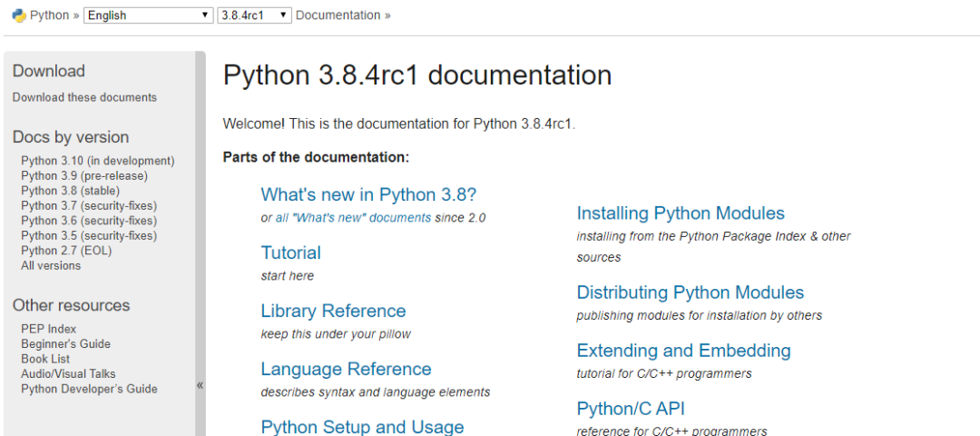
Task: Open the 3.8.4rc1 version dropdown
Action: click(255, 15)
